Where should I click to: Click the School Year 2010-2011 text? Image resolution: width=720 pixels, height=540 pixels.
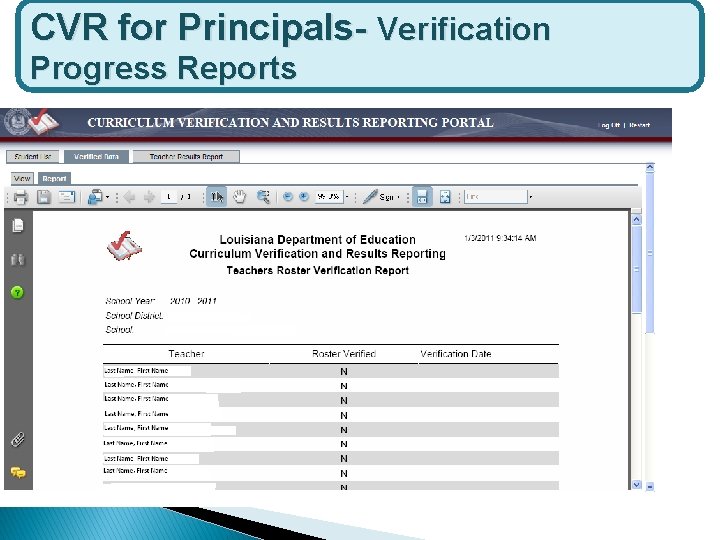[161, 301]
